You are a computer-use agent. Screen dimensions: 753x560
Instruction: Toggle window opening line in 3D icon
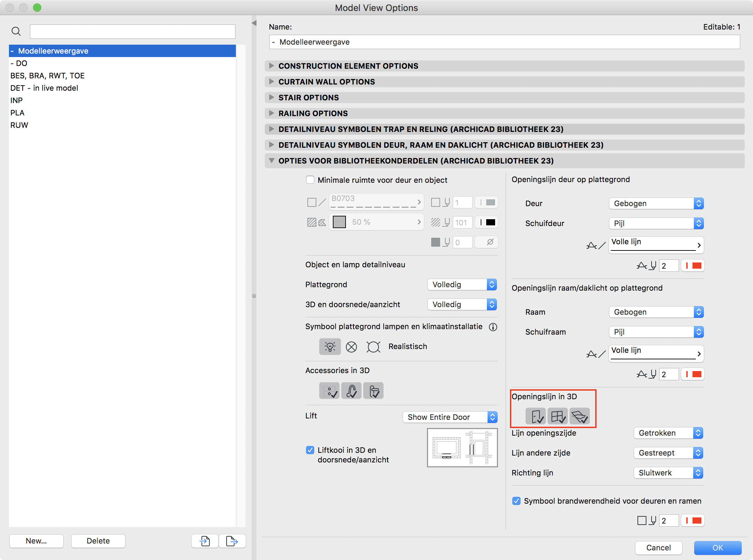pyautogui.click(x=558, y=416)
